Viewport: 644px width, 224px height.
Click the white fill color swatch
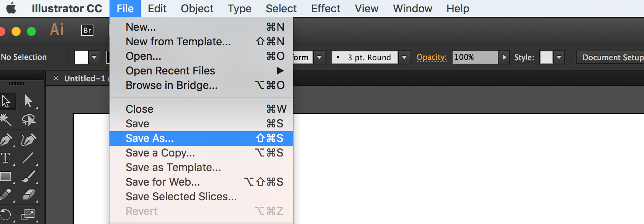tap(82, 58)
